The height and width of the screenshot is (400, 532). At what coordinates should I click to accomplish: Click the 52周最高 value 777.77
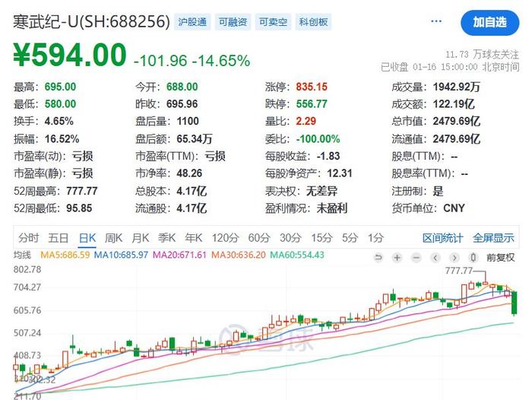(82, 191)
